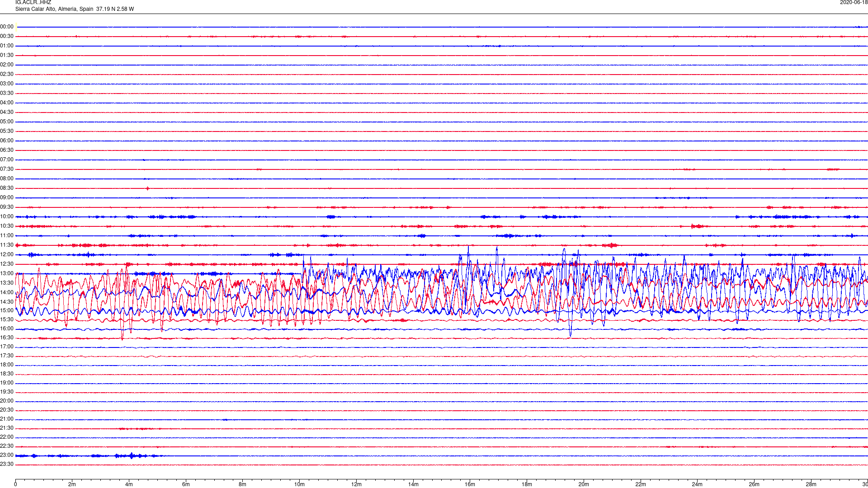Select the 10:30 time row label
The image size is (868, 488).
tap(7, 226)
